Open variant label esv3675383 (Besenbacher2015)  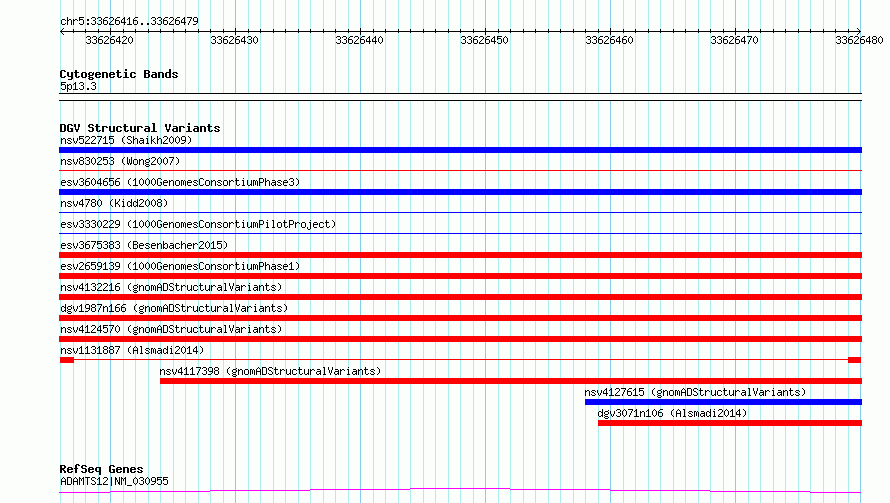tap(144, 245)
